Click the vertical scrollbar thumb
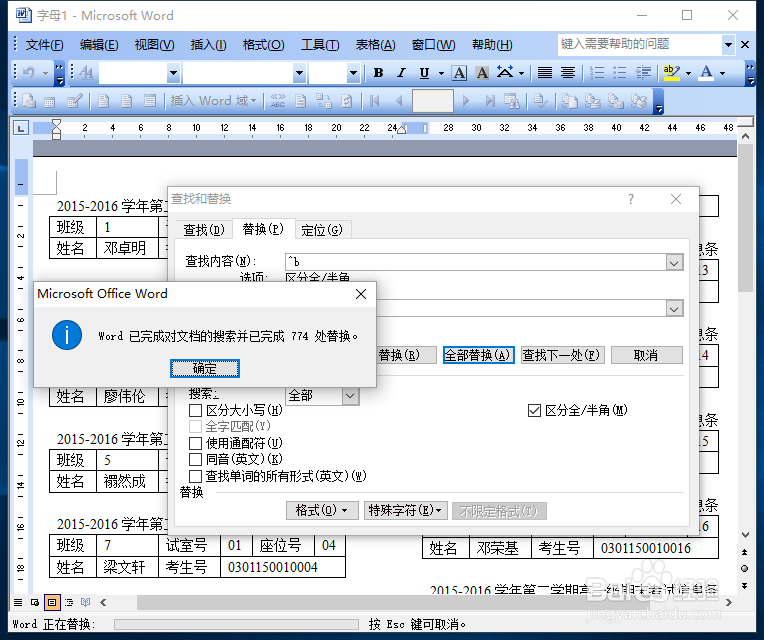Screen dimensions: 764x640 click(745, 218)
